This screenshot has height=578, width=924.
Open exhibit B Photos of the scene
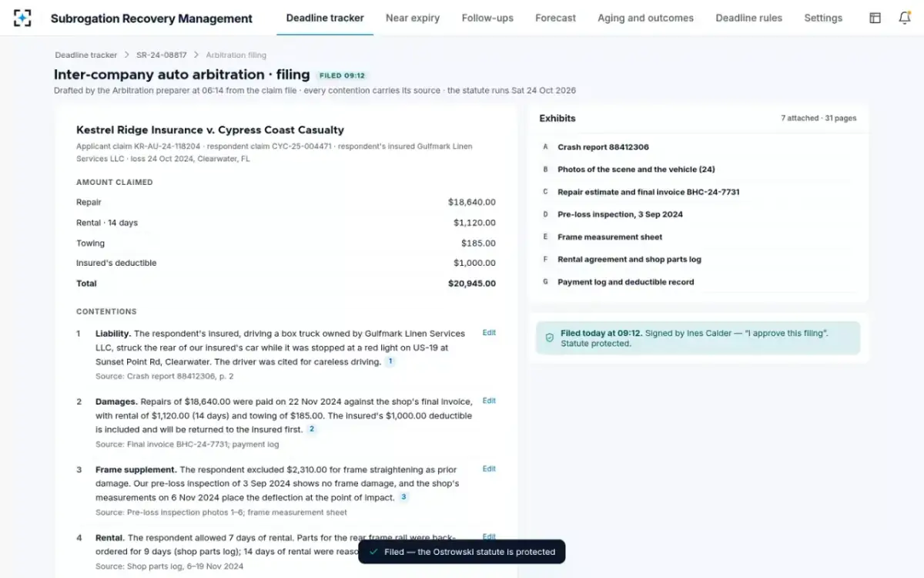[x=698, y=170]
